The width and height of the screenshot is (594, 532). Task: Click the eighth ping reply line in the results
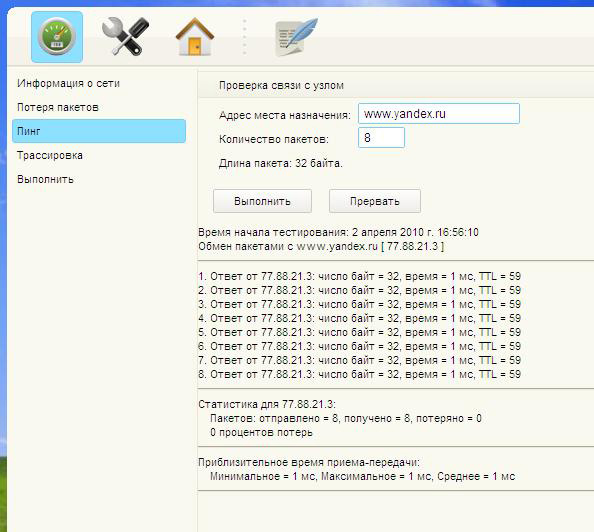(x=360, y=374)
